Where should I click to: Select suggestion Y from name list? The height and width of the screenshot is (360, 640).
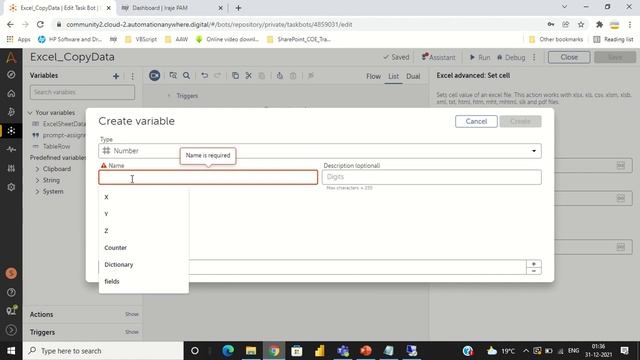[144, 214]
